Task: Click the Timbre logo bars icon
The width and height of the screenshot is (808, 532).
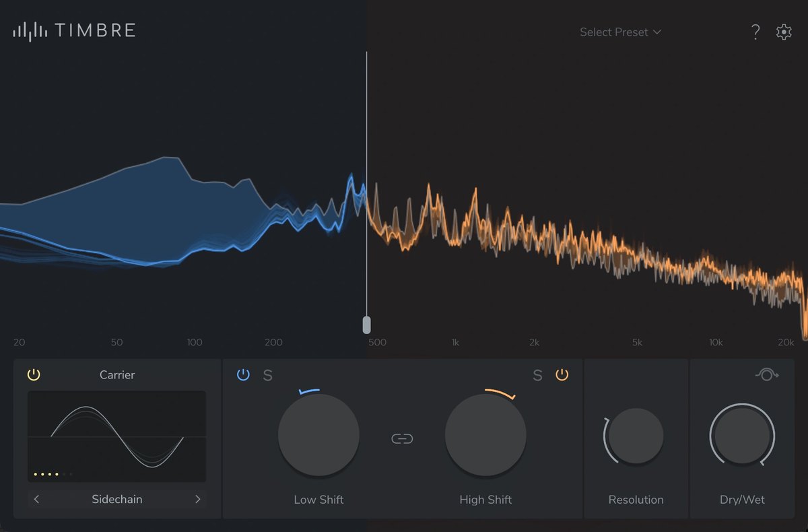Action: click(x=30, y=31)
